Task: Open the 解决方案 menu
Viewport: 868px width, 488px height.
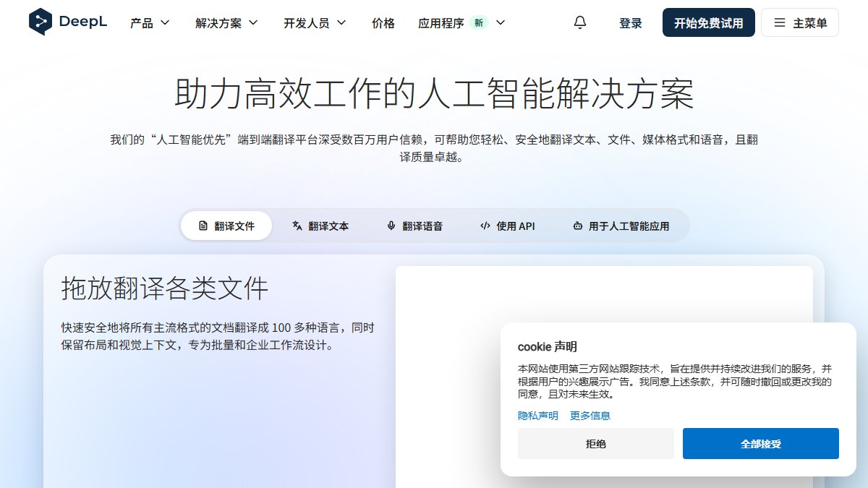Action: coord(227,23)
